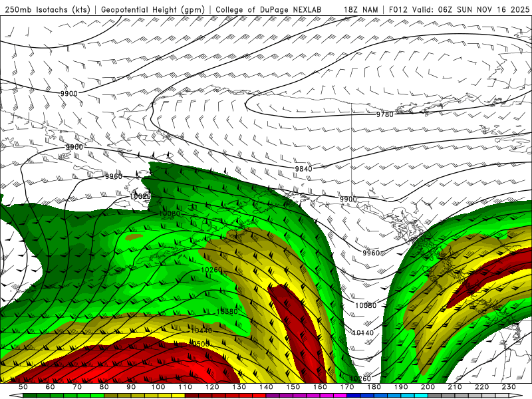Viewport: 532px width, 399px height.
Task: Click the 9780 height contour label
Action: (385, 114)
